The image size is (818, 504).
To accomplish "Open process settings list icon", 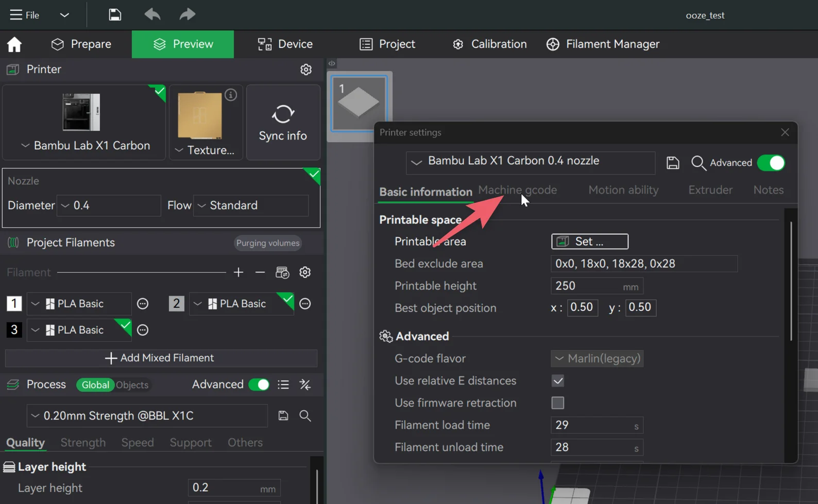I will coord(283,385).
